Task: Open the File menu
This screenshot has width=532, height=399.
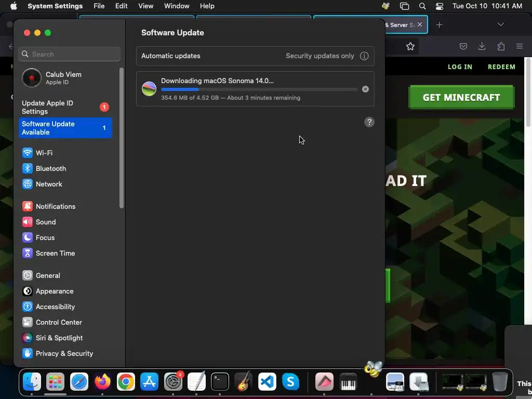Action: (x=99, y=6)
